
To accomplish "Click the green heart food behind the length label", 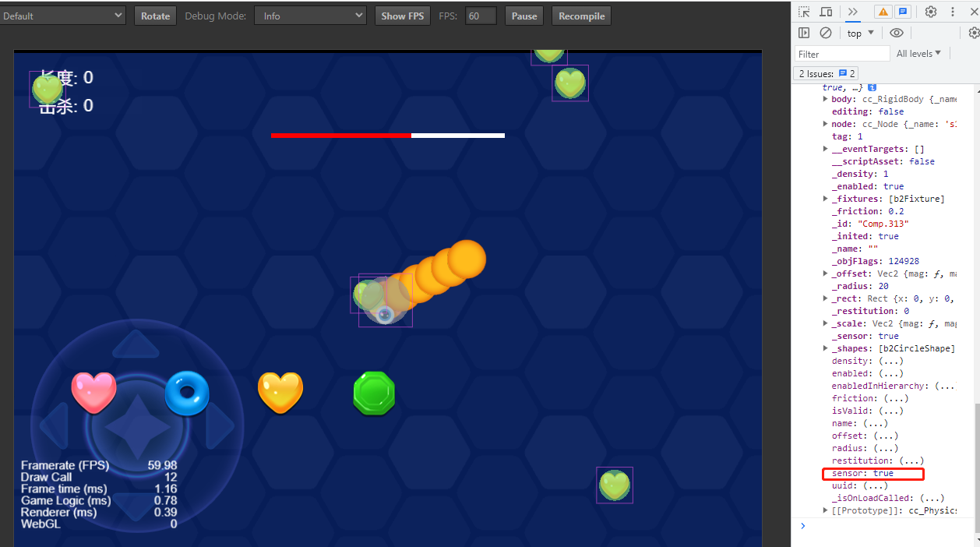I will [47, 89].
